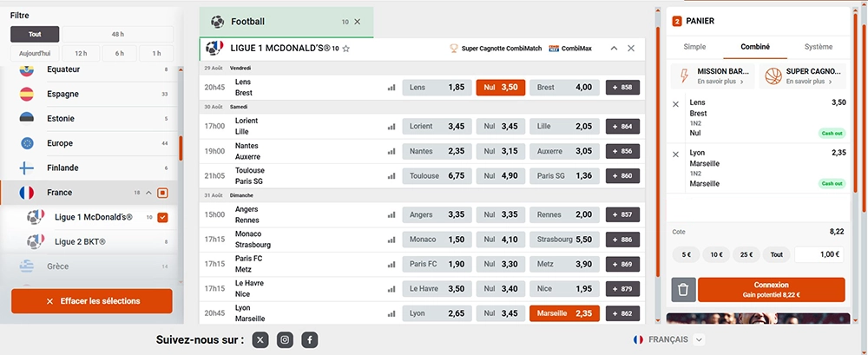The height and width of the screenshot is (355, 868).
Task: Select the 12 h time filter
Action: pyautogui.click(x=81, y=53)
